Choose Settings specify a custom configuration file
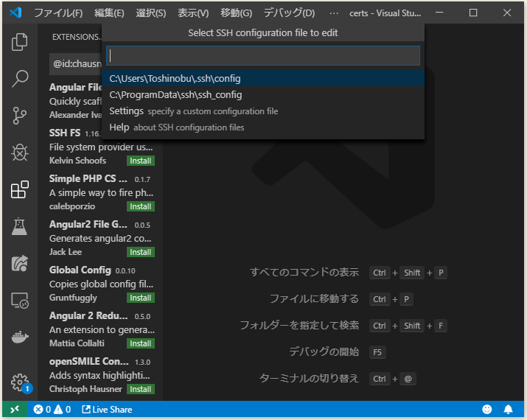The image size is (527, 420). click(263, 111)
